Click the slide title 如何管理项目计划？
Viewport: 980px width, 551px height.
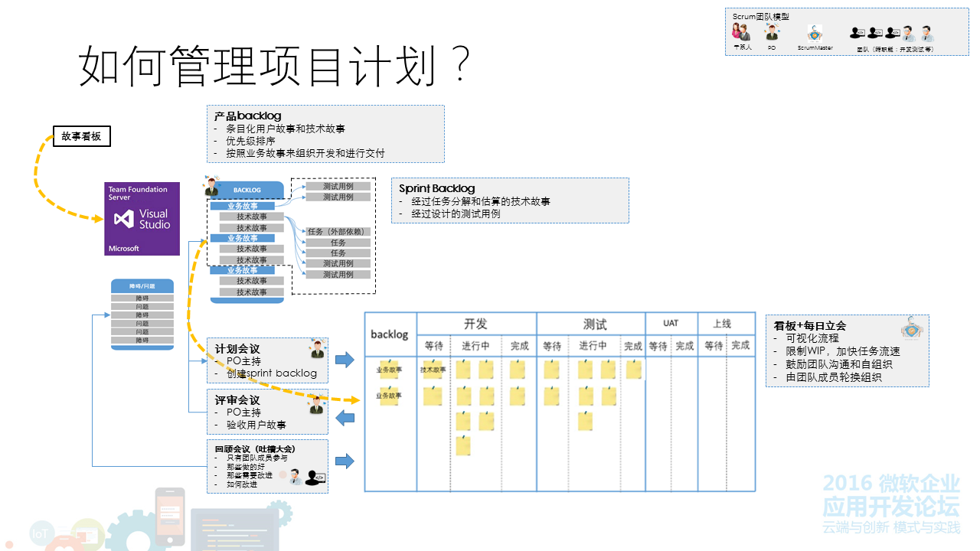point(276,66)
